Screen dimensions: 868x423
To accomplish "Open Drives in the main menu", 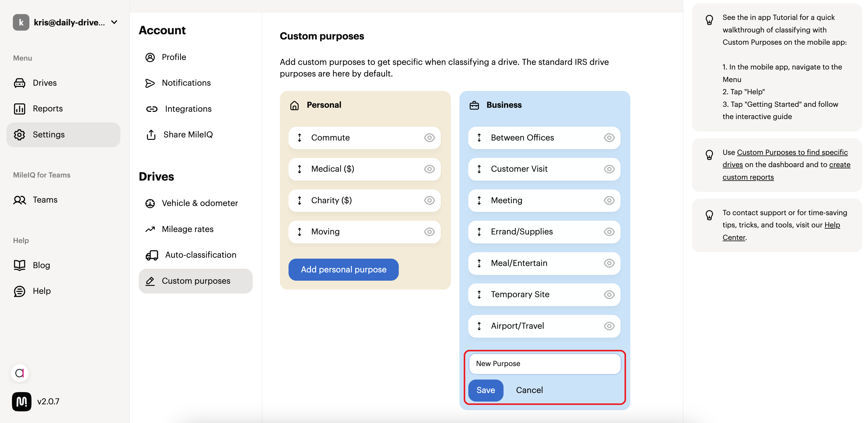I will coord(63,83).
